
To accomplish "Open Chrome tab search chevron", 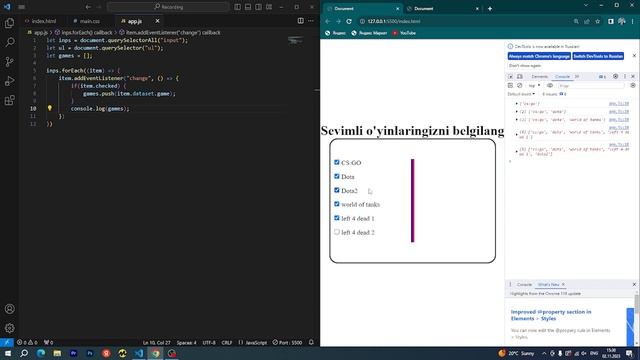I will tap(586, 5).
